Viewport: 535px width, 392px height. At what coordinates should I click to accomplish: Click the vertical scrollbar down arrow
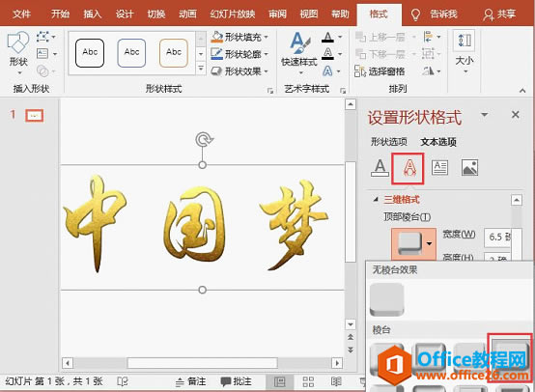click(x=351, y=324)
